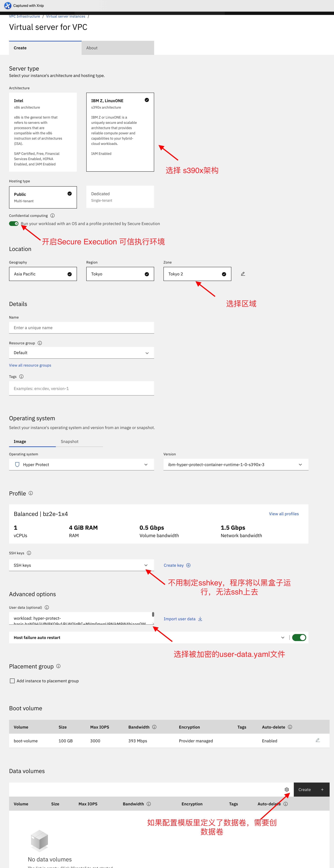Select the Snapshot tab
The width and height of the screenshot is (334, 868).
point(79,442)
